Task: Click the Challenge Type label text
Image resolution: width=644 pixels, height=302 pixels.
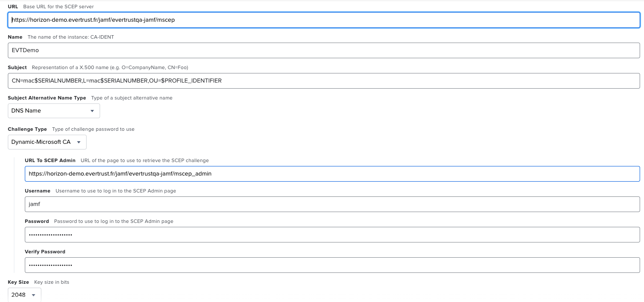Action: 27,129
